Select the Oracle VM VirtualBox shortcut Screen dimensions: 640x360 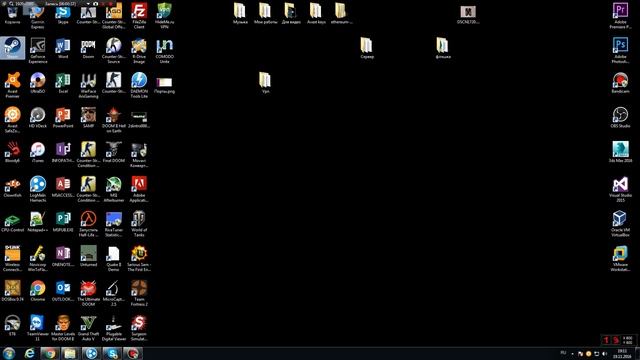click(620, 224)
